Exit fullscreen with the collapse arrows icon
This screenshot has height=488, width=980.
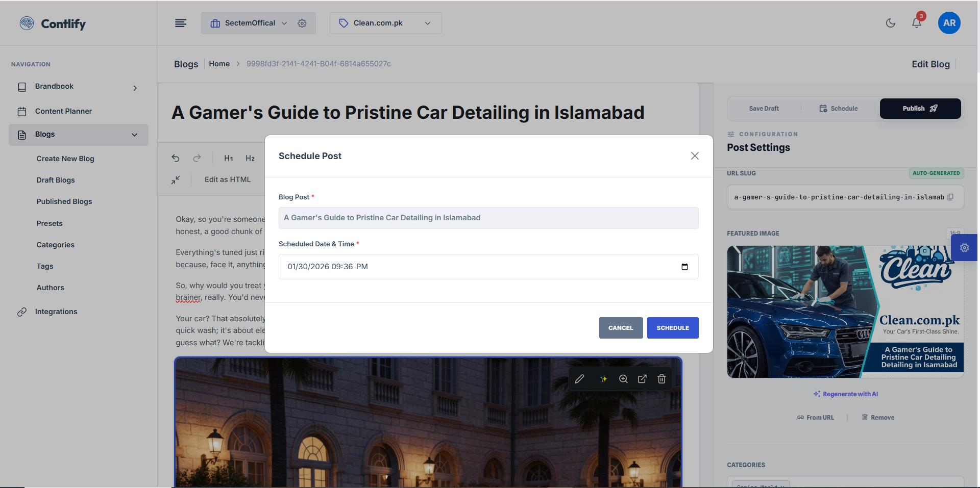click(176, 180)
